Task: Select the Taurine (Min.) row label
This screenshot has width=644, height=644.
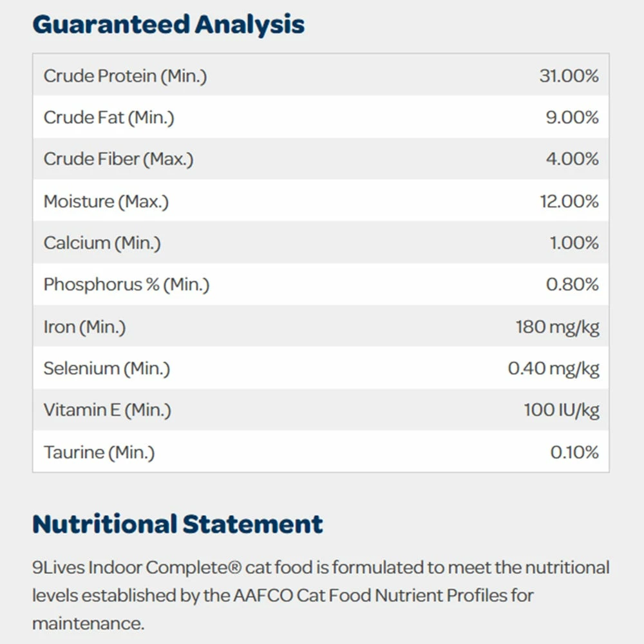Action: (x=99, y=452)
